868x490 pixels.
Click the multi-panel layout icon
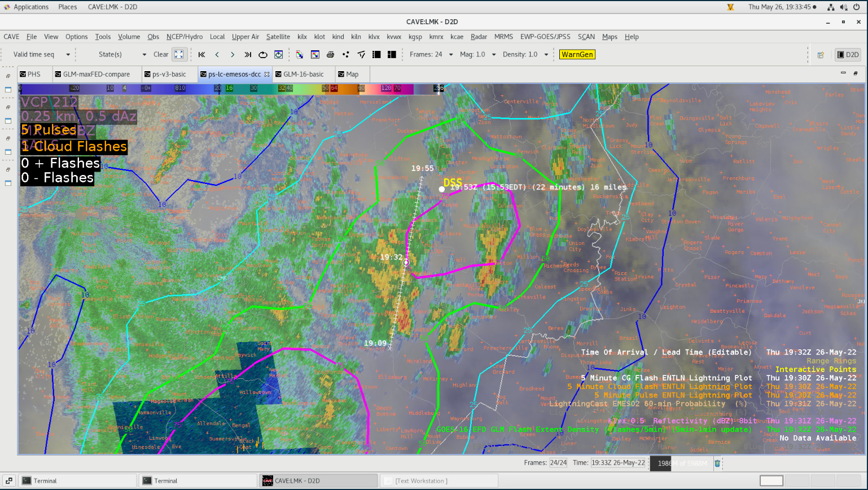click(x=392, y=55)
